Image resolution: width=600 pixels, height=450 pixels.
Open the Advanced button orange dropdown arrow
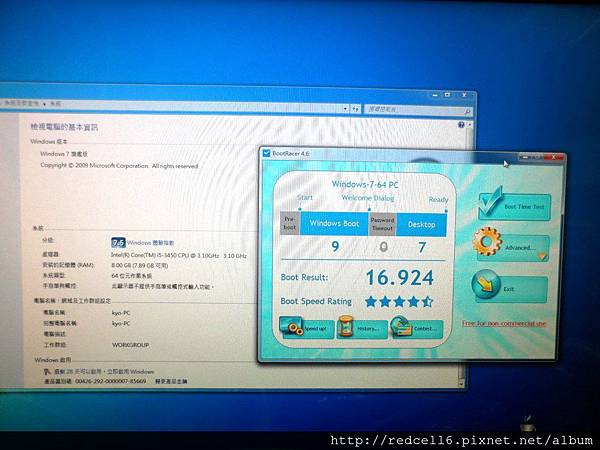(543, 256)
